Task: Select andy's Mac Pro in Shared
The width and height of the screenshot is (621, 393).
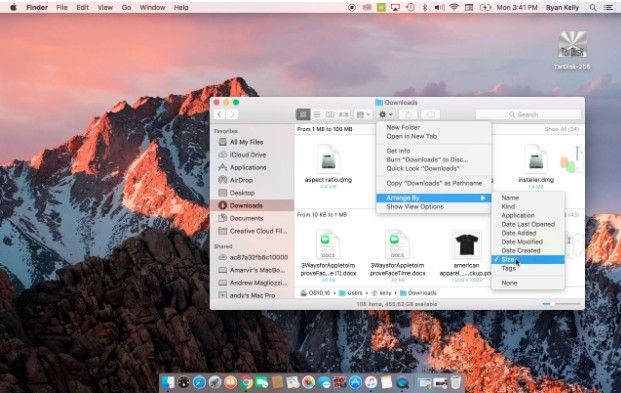Action: (x=252, y=295)
